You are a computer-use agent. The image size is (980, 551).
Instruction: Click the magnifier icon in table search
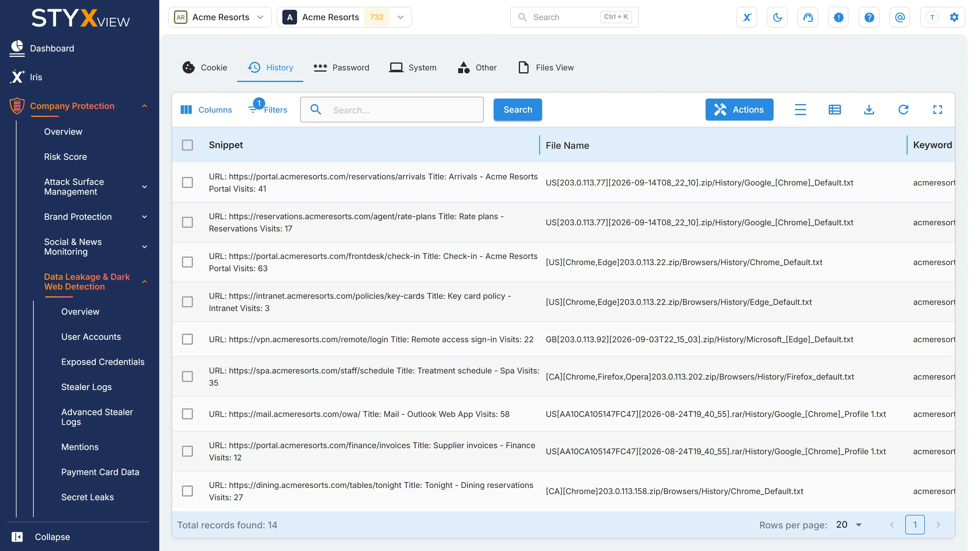pos(316,110)
